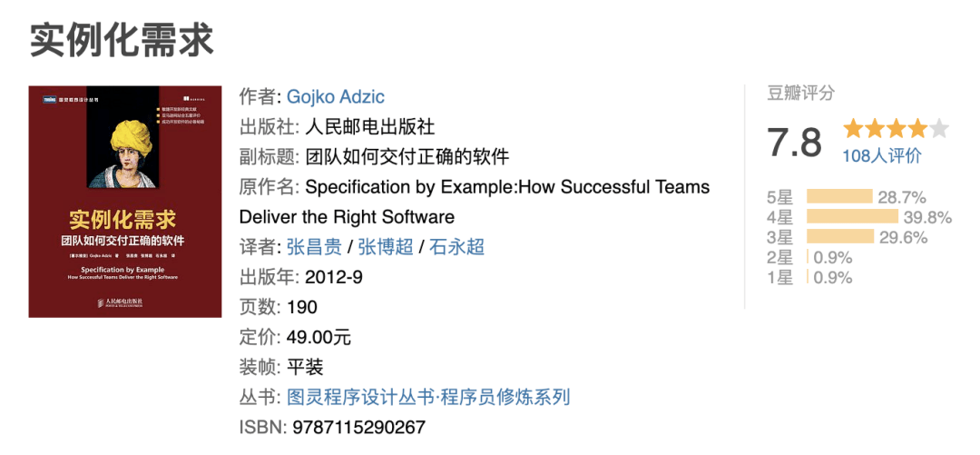Click the 5星 rating bar

click(839, 196)
